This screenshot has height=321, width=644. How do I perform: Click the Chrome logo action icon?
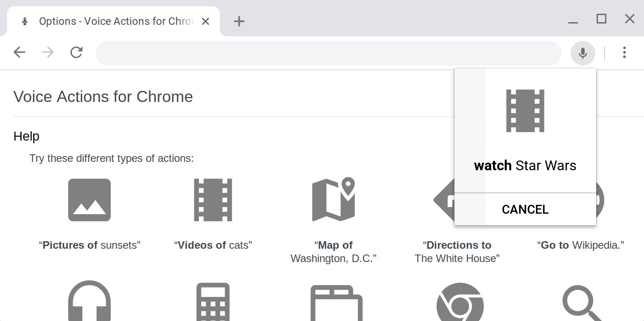[460, 302]
